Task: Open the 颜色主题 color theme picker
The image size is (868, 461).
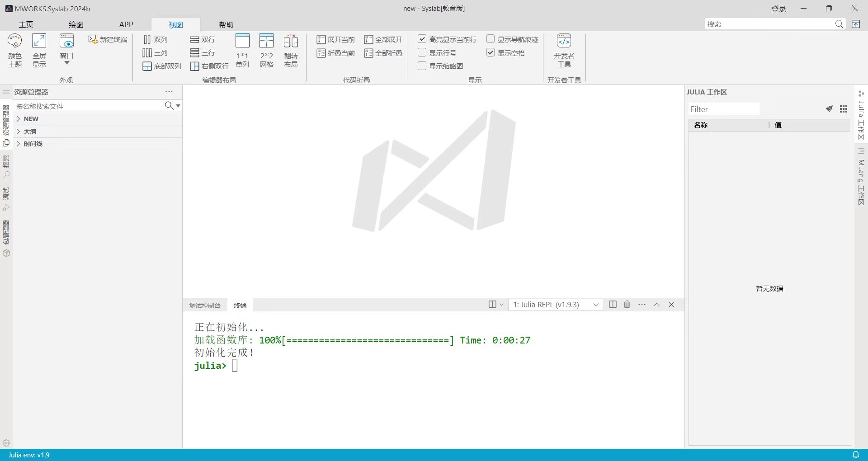Action: coord(14,50)
